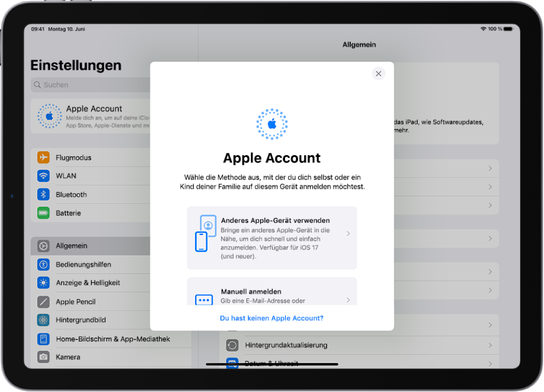Open the Kamera icon in sidebar
Image resolution: width=544 pixels, height=392 pixels.
[x=44, y=357]
